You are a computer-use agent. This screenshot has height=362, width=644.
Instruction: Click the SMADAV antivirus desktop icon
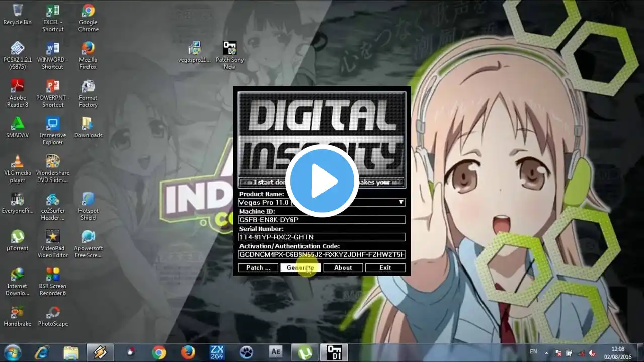click(x=17, y=127)
